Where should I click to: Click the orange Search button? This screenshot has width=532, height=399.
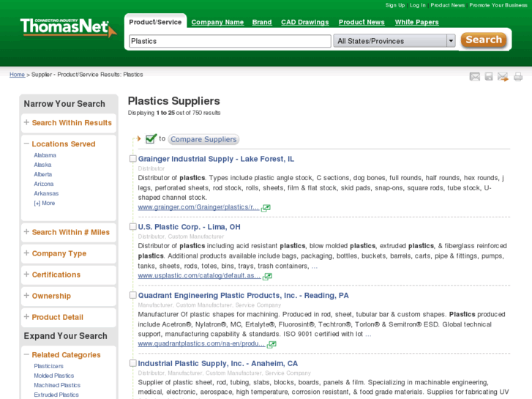pyautogui.click(x=484, y=40)
